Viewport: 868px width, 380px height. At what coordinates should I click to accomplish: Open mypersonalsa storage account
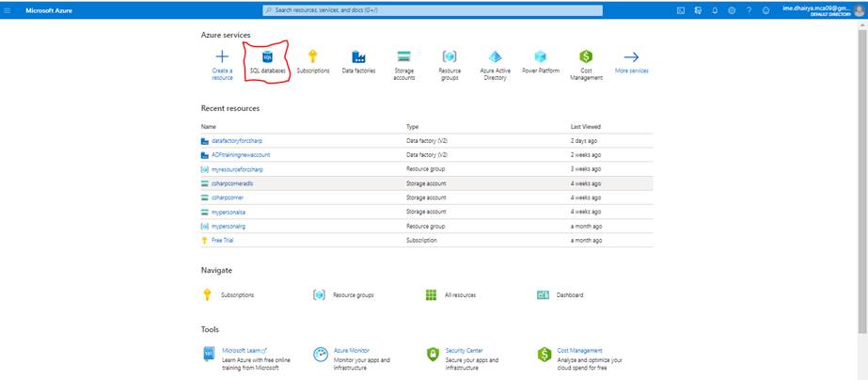point(229,213)
